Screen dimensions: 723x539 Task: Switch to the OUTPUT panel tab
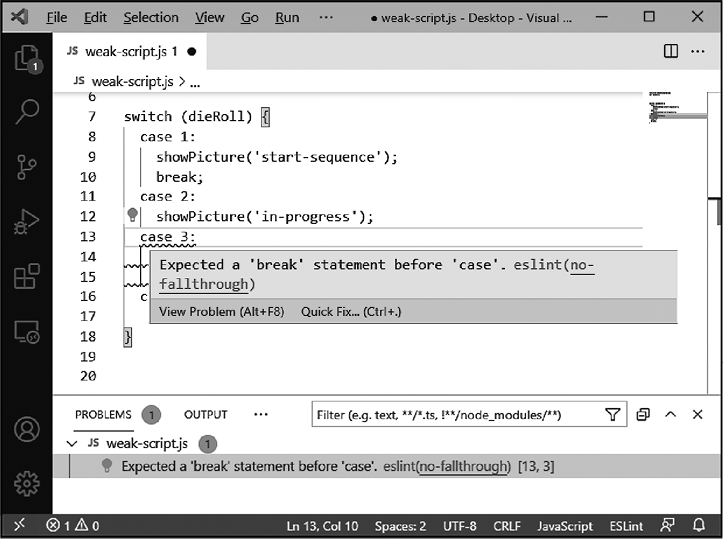point(205,415)
